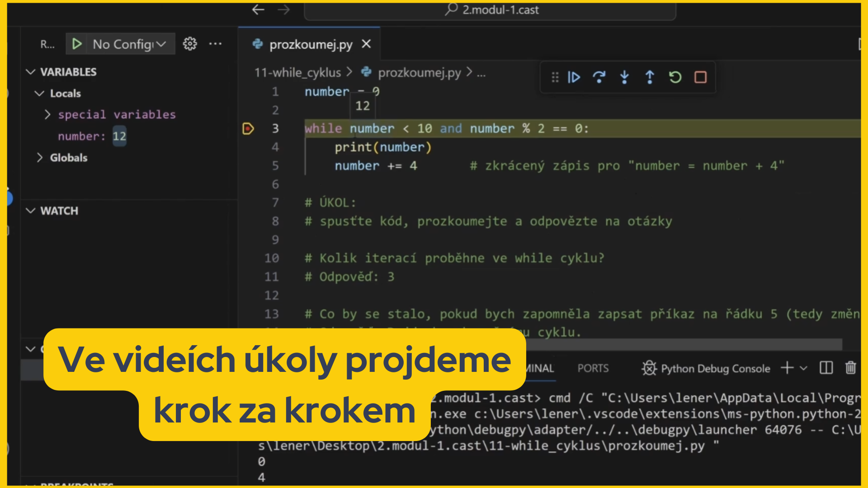Click the debug Continue button

pos(574,77)
